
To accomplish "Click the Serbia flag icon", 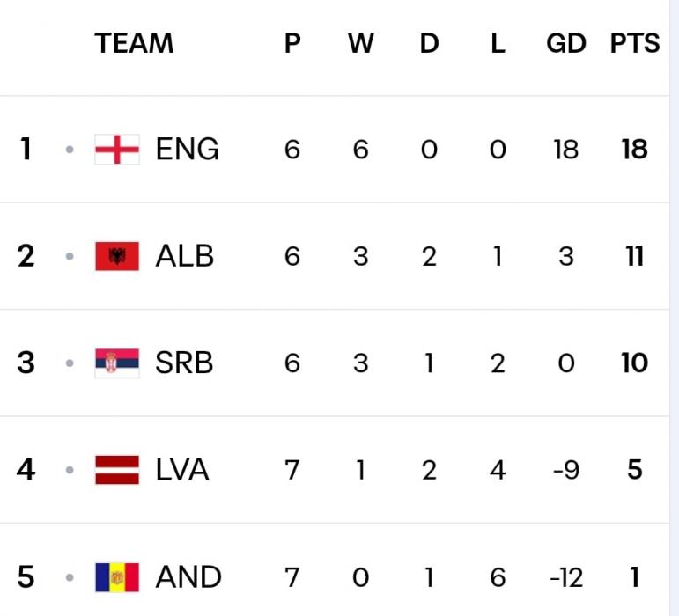I will point(117,363).
